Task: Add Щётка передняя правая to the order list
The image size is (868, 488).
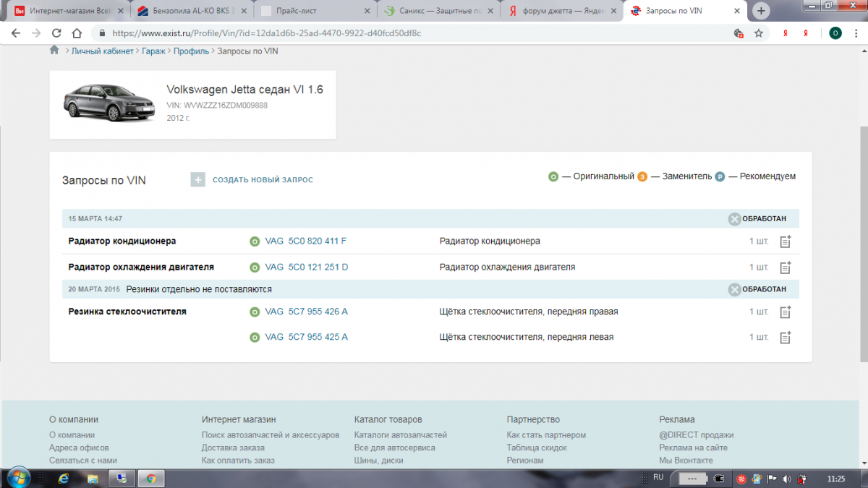Action: pos(786,312)
